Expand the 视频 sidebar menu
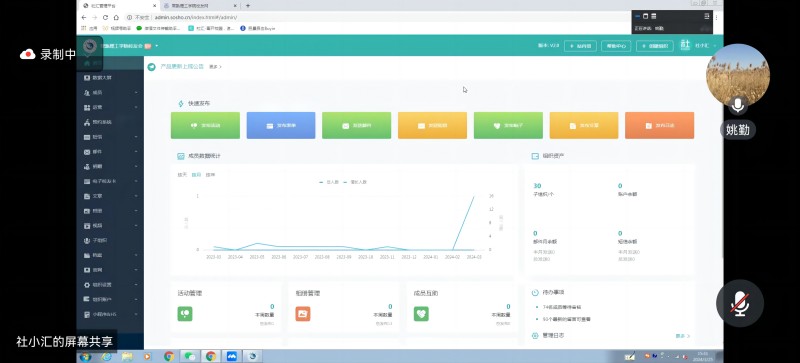The width and height of the screenshot is (800, 363). (110, 225)
